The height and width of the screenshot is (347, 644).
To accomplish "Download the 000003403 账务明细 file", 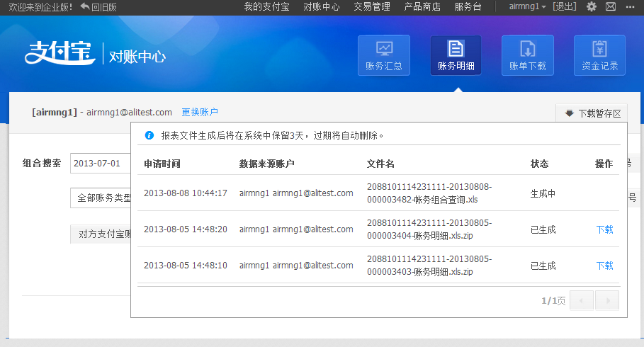I will coord(604,266).
